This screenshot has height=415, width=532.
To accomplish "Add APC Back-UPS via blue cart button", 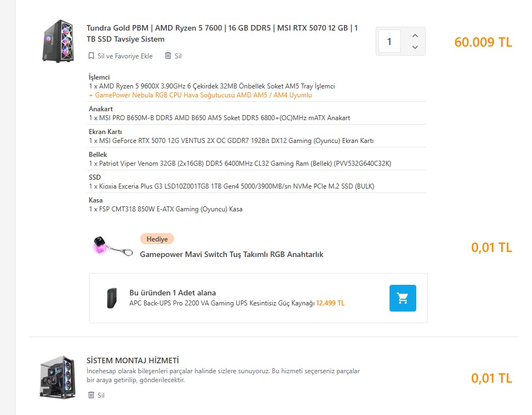I will click(x=402, y=298).
